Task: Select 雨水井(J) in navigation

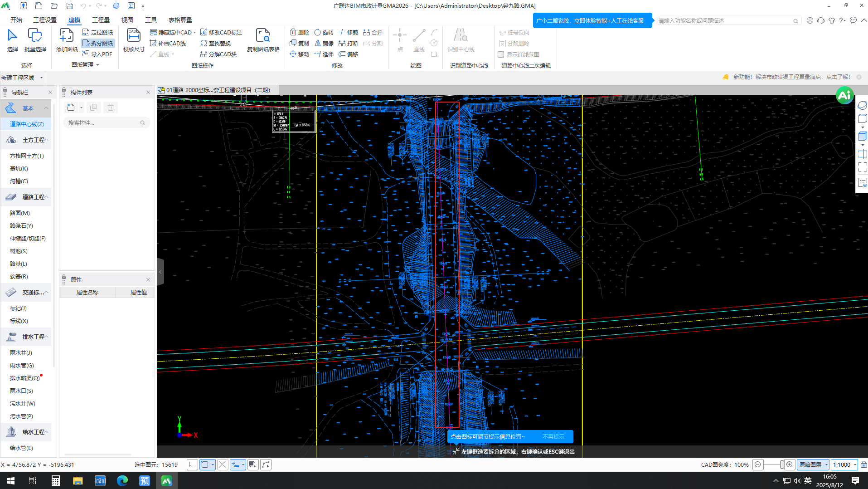Action: [x=21, y=352]
